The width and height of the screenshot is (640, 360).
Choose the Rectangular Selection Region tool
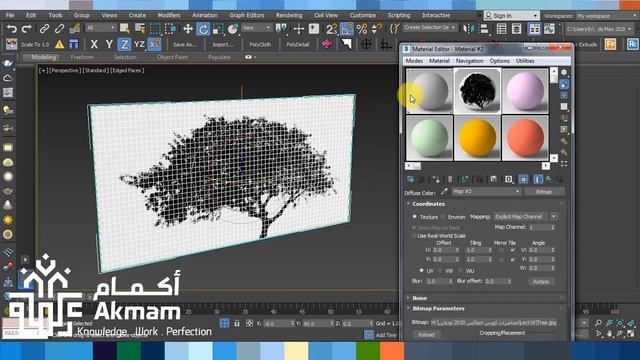click(155, 29)
